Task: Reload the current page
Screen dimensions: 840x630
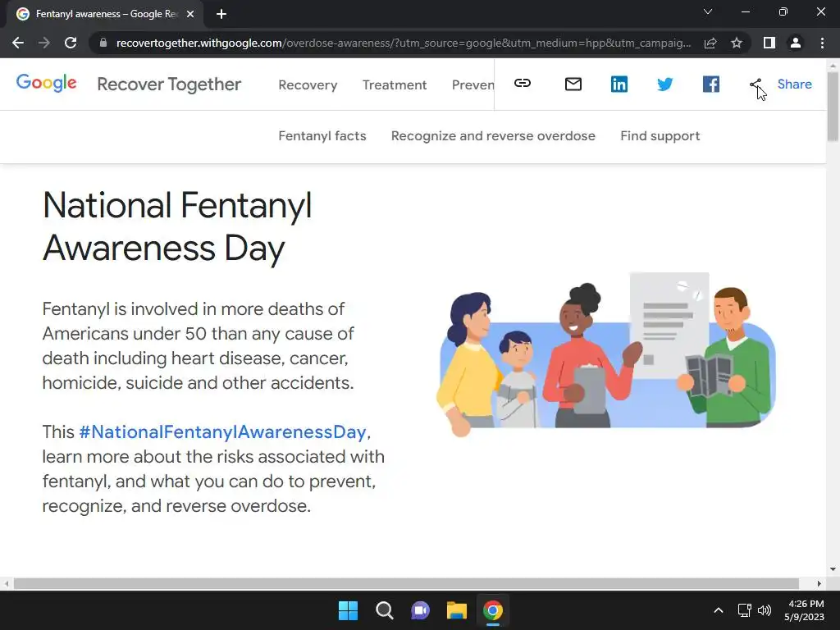Action: click(71, 43)
